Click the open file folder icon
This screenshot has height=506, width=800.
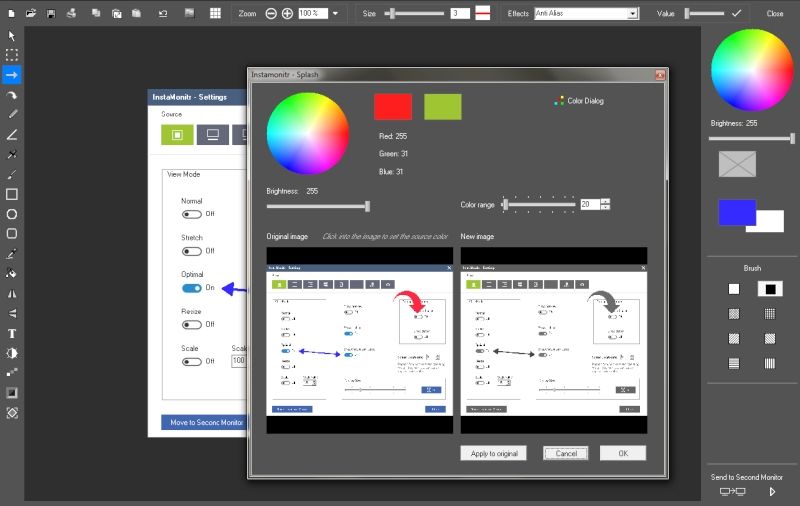[31, 14]
